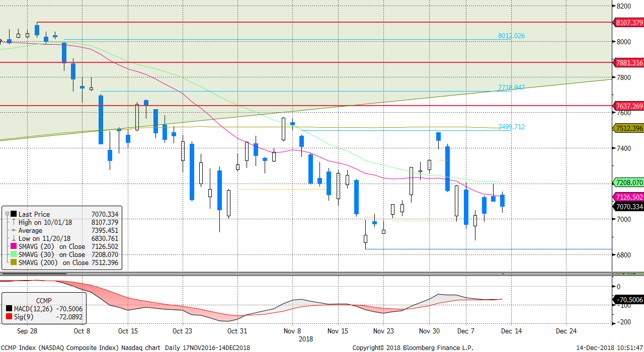Click the gray divider bar between chart panes
Viewport: 644px width, 352px height.
pyautogui.click(x=322, y=274)
